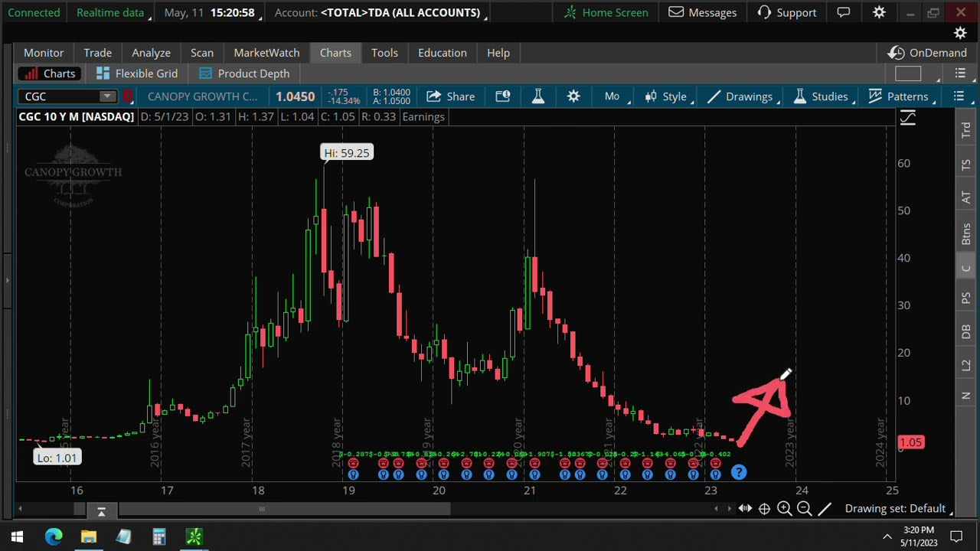Open the Tools tab
Screen dimensions: 980x551
tap(384, 53)
